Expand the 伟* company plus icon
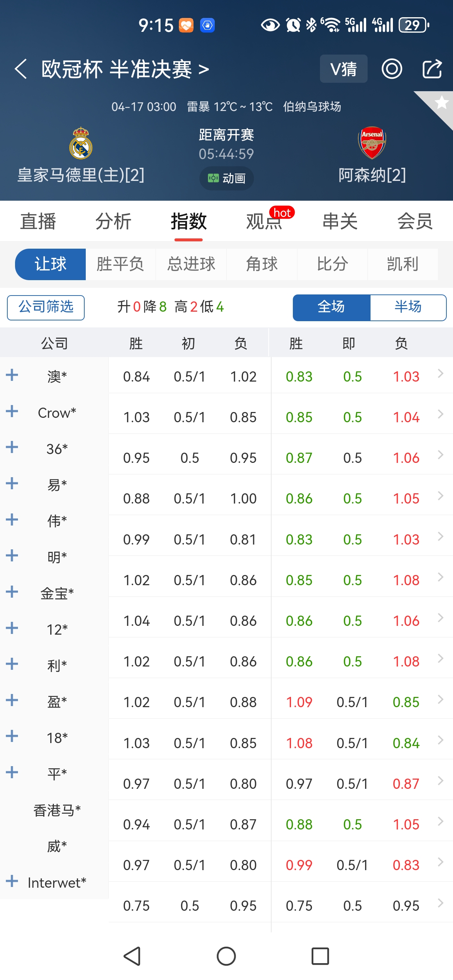This screenshot has width=453, height=980. (x=12, y=520)
